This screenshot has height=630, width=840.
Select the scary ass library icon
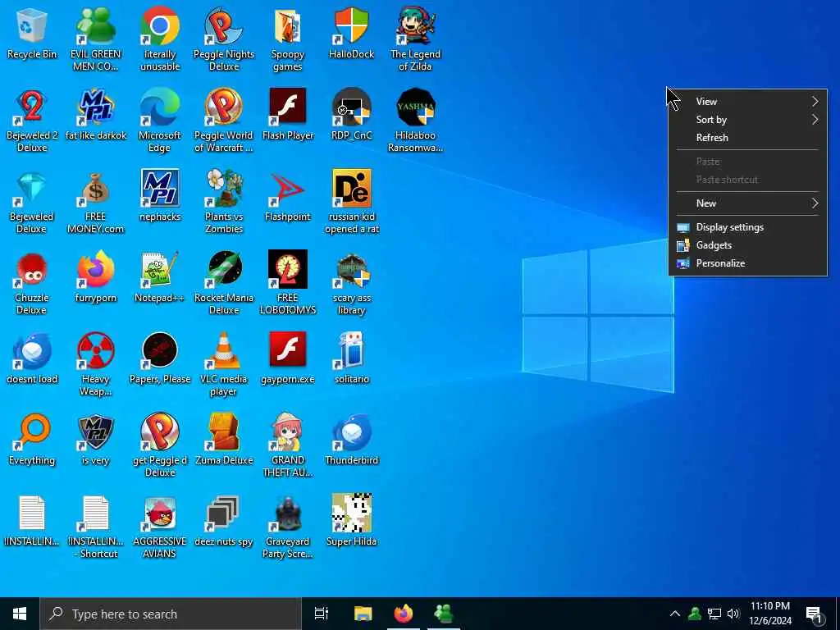tap(351, 269)
